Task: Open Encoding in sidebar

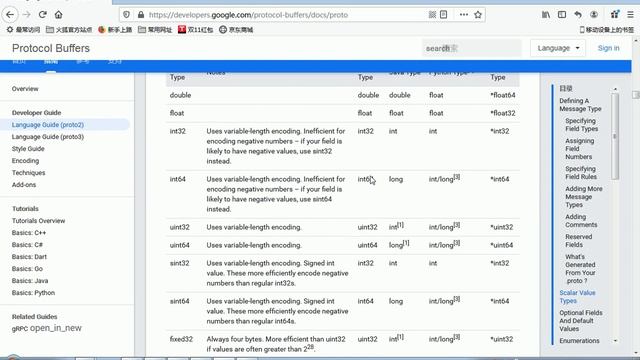Action: (x=25, y=161)
